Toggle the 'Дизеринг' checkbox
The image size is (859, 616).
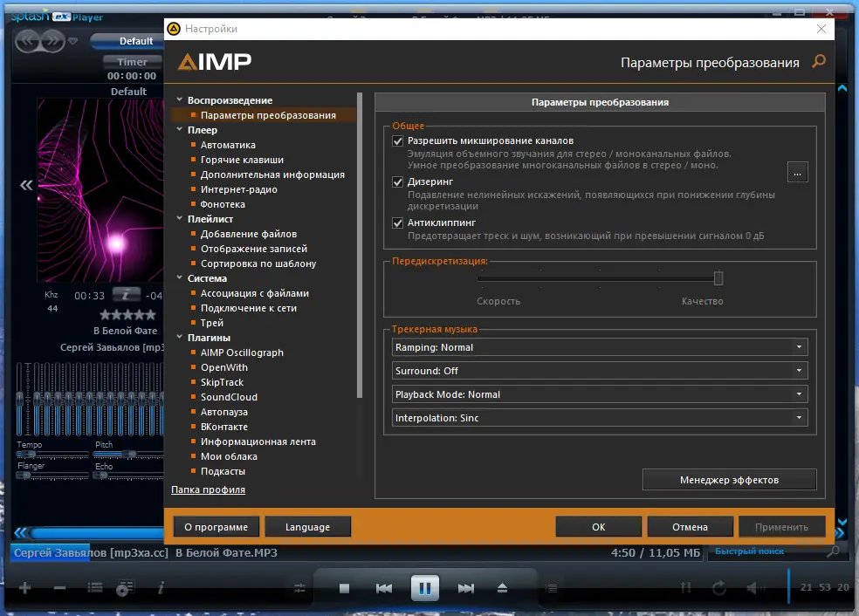(398, 181)
